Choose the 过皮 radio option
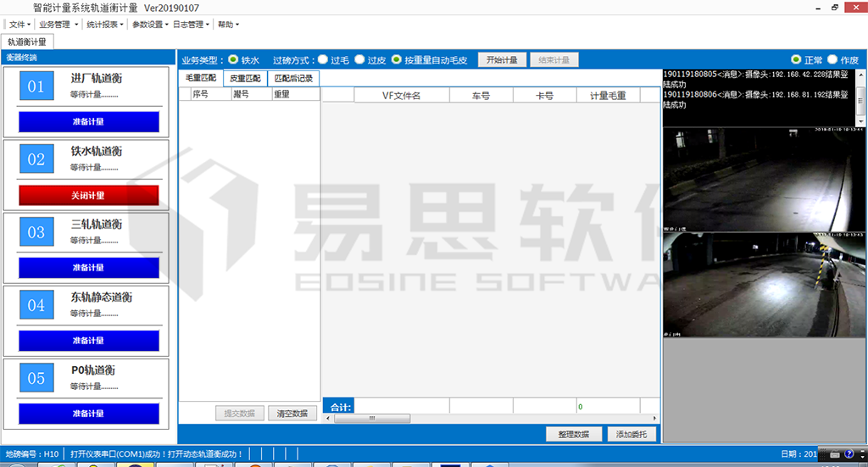Screen dimensions: 868x467 coord(359,60)
